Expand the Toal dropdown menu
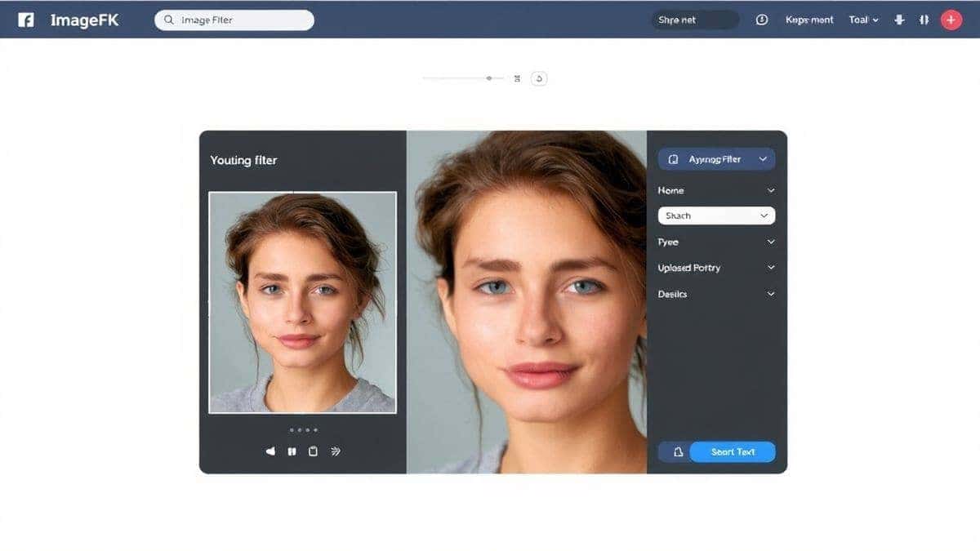Image resolution: width=980 pixels, height=551 pixels. pyautogui.click(x=863, y=20)
